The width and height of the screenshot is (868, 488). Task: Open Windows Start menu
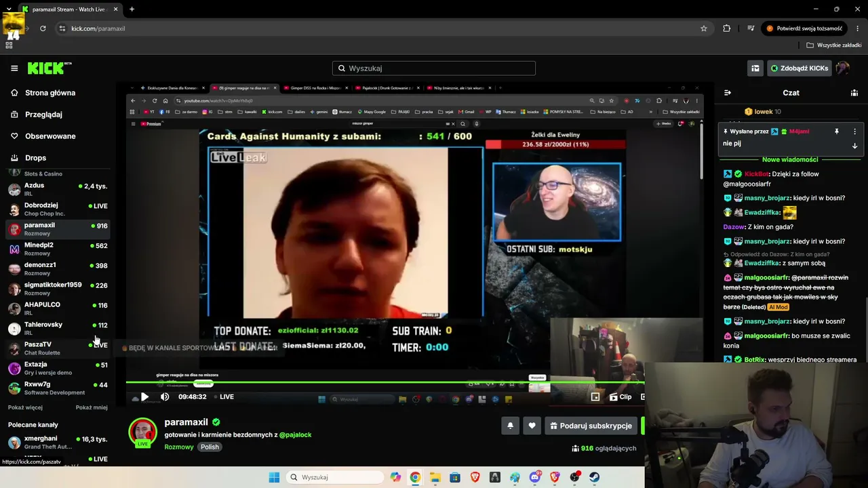coord(274,477)
